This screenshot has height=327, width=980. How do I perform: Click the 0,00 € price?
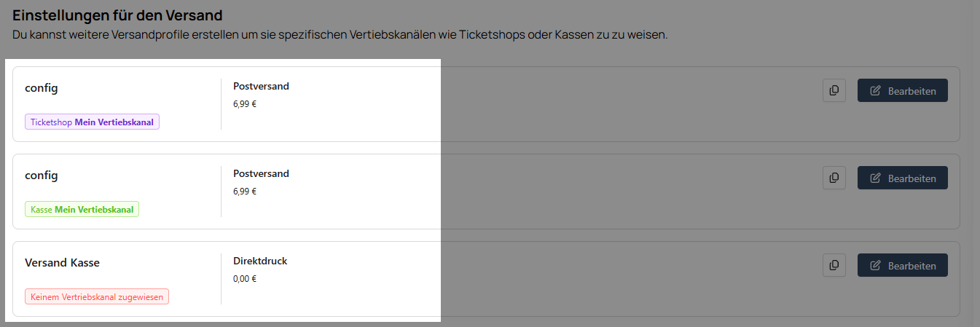[x=245, y=279]
